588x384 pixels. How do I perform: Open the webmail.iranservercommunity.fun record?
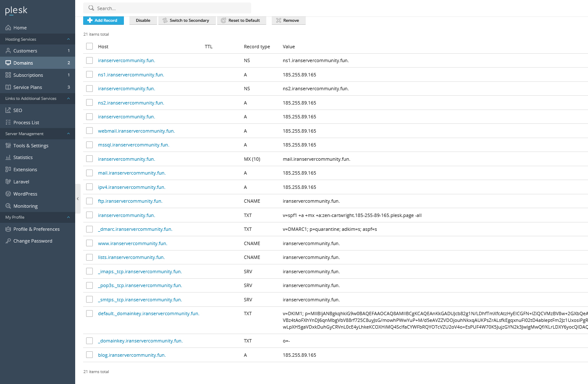coord(136,131)
